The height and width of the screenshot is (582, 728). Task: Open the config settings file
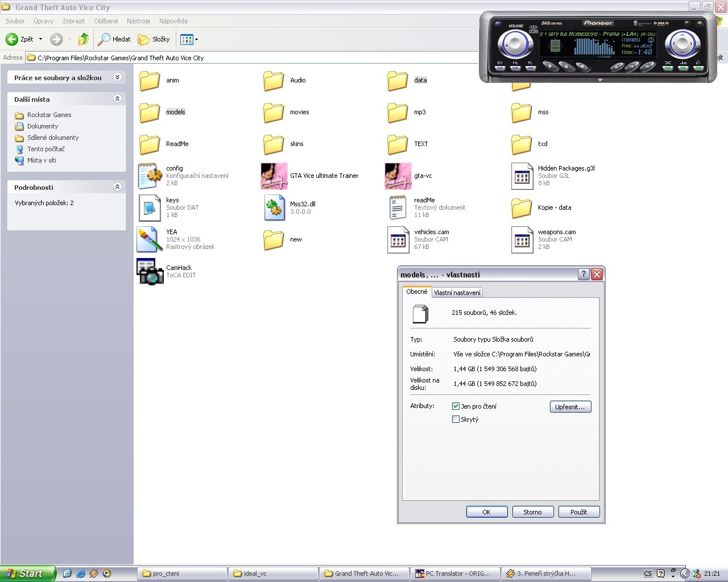pos(150,176)
